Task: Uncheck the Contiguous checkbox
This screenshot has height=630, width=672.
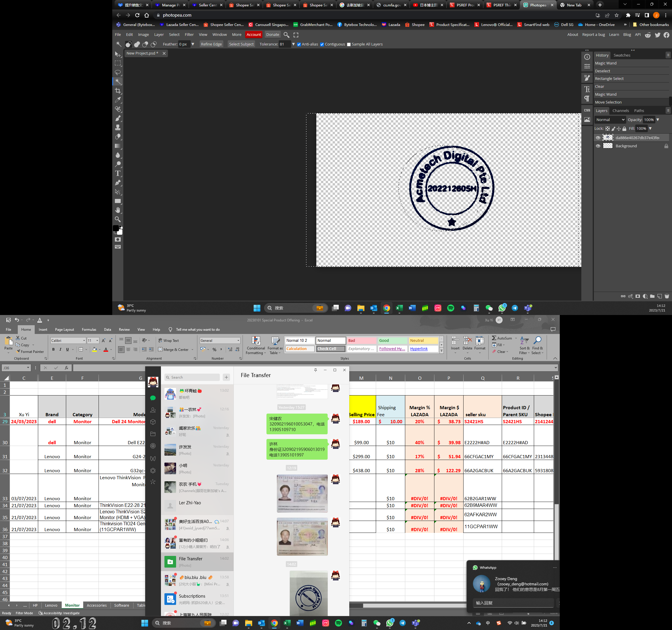Action: [322, 44]
